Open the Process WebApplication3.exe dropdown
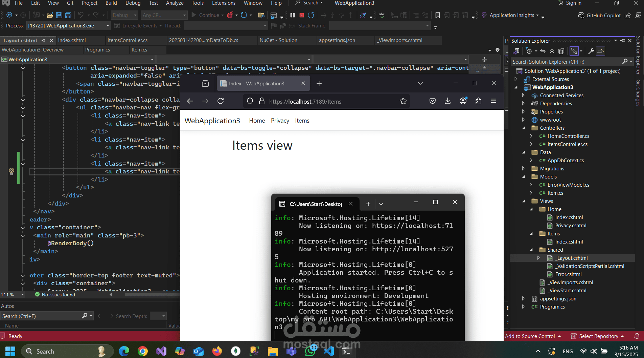Viewport: 644px width, 358px height. [69, 26]
